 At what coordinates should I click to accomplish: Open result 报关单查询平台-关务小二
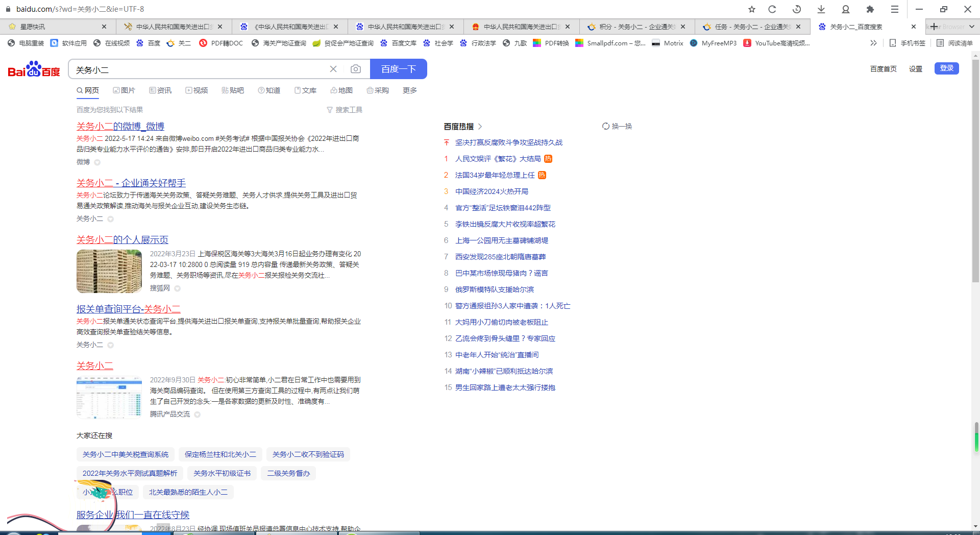tap(129, 309)
